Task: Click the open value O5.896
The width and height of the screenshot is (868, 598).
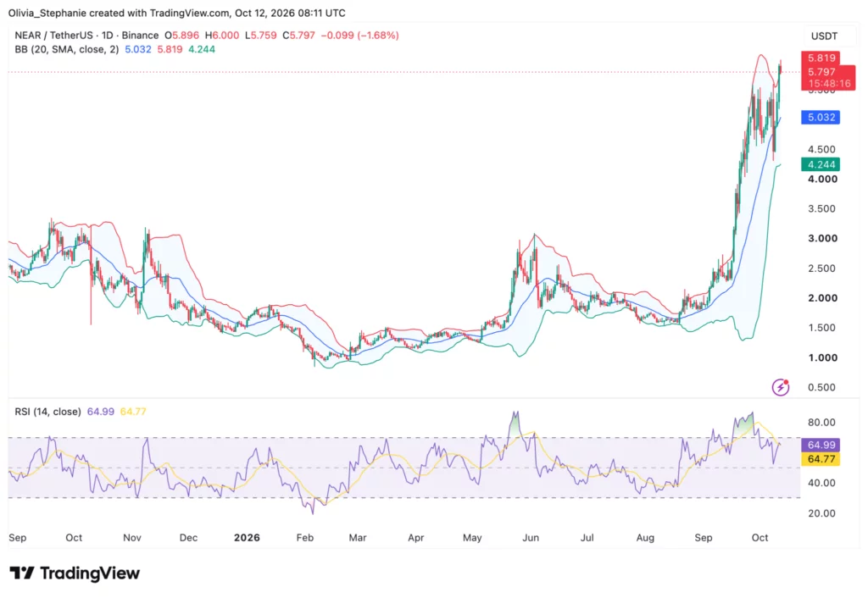Action: [x=181, y=36]
